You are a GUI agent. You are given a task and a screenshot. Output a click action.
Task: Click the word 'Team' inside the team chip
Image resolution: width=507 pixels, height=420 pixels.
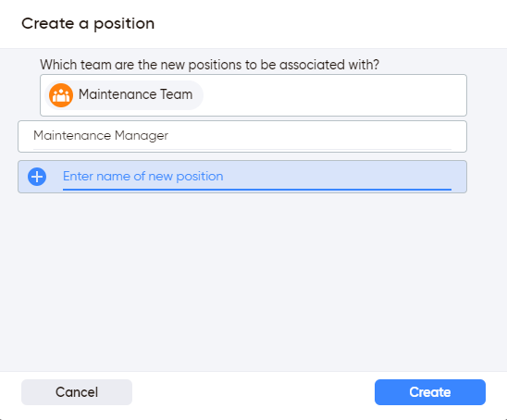(x=177, y=94)
